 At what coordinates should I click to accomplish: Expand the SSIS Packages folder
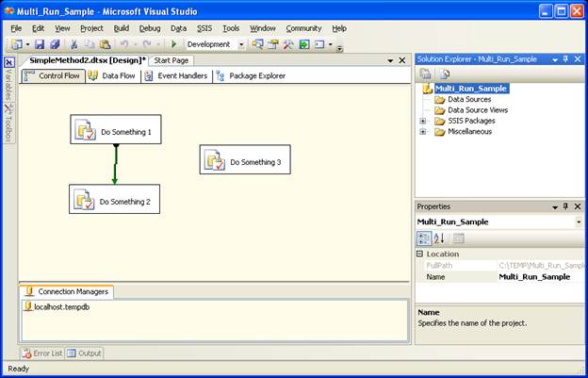423,121
